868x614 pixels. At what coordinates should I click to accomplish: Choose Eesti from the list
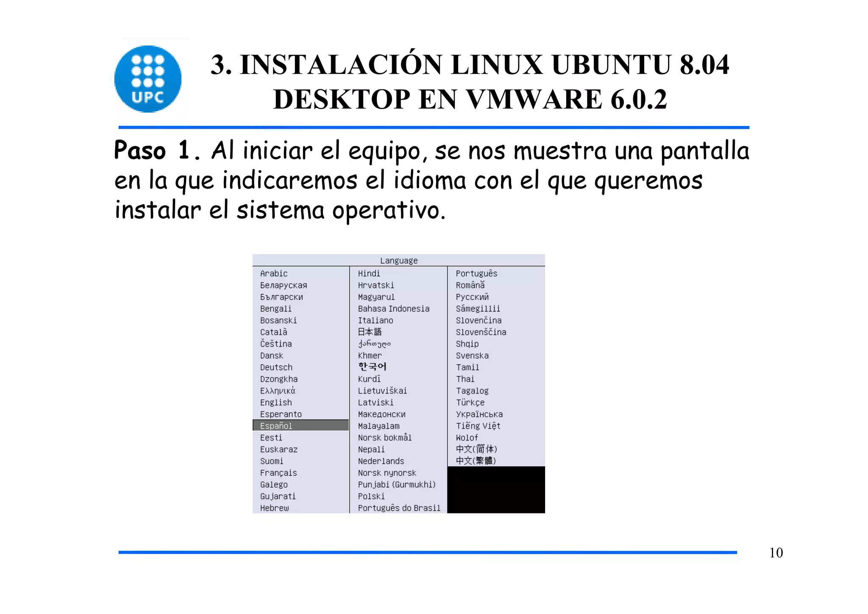(x=271, y=438)
